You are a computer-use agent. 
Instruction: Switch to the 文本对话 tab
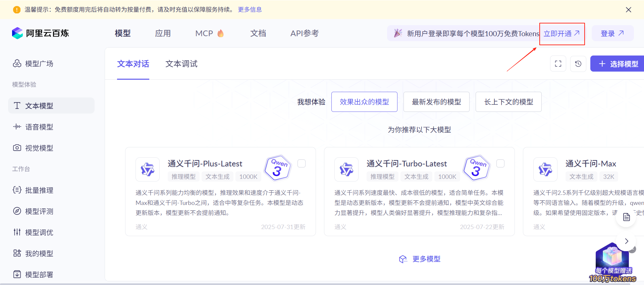pos(133,64)
